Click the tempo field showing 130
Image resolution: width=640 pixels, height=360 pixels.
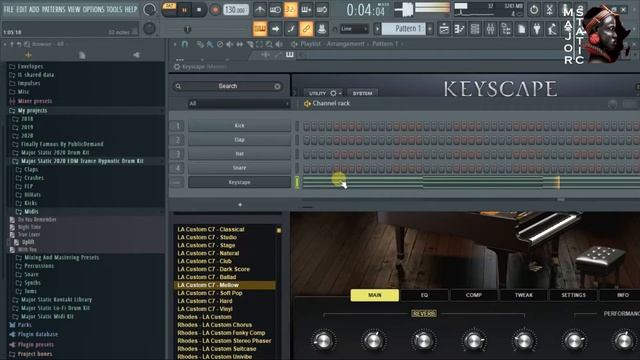point(236,10)
